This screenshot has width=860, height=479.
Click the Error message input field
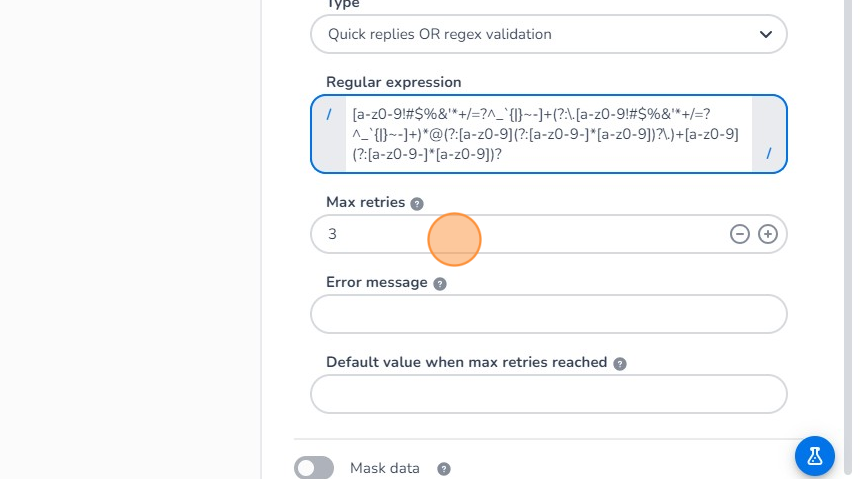[548, 314]
